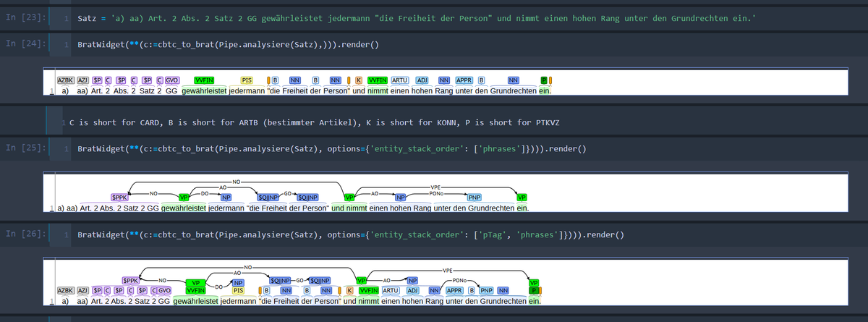Click the PNP tag in cell 26 output

[x=486, y=290]
